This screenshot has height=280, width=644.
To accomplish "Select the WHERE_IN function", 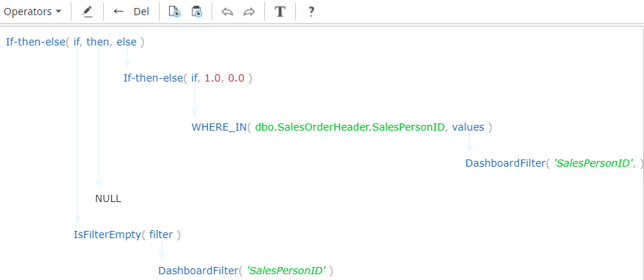I will click(219, 127).
